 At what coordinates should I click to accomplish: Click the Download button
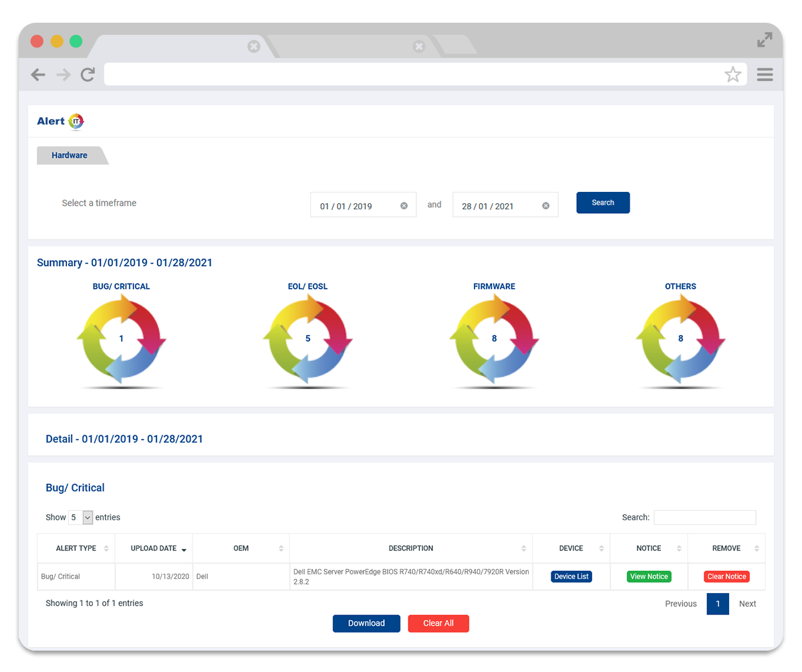(x=366, y=623)
